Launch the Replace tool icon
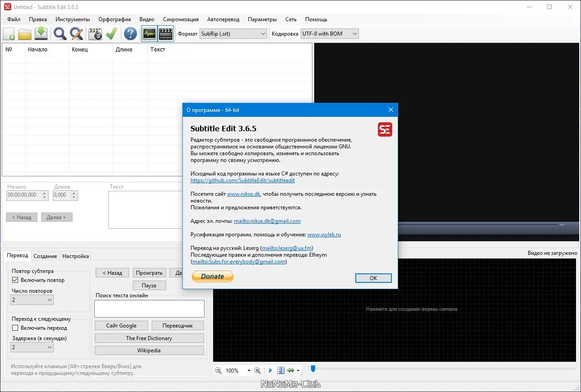This screenshot has height=392, width=581. 76,34
